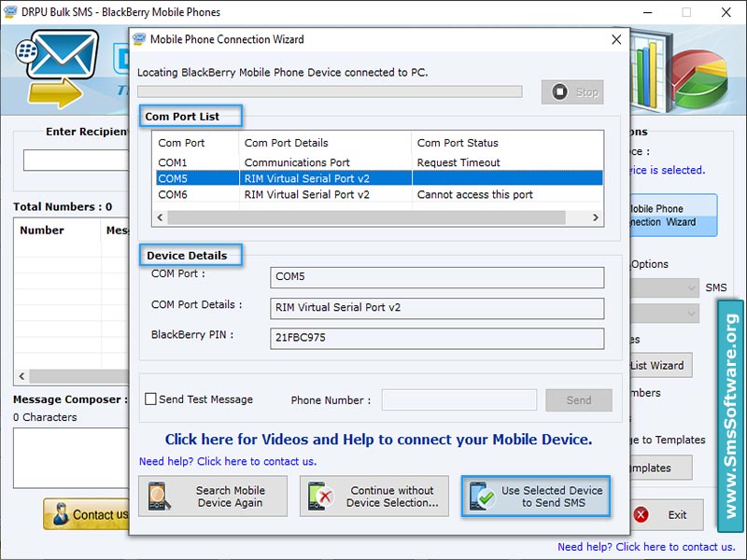The width and height of the screenshot is (747, 560).
Task: Click the right arrow of the Com Port List scrollbar
Action: 595,217
